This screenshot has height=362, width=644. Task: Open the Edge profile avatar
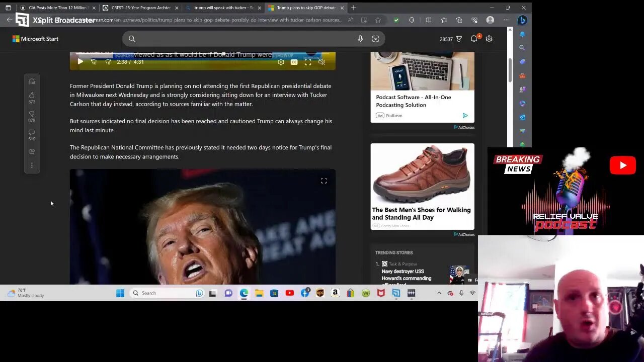tap(490, 20)
